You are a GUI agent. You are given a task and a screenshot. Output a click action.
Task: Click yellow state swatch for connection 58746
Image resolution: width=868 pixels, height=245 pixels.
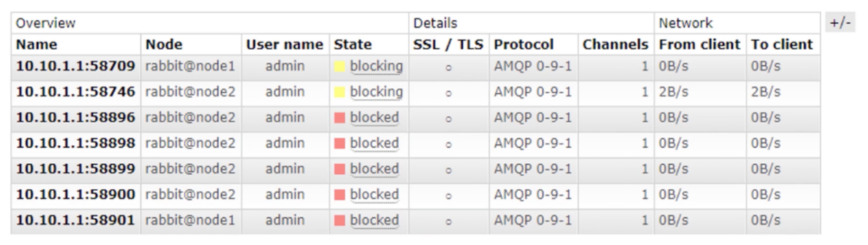[x=339, y=92]
